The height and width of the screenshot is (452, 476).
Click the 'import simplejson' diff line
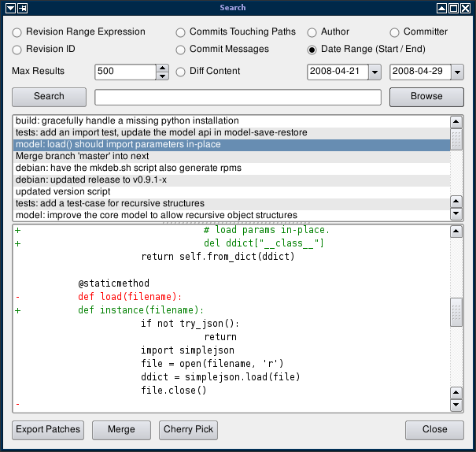pyautogui.click(x=187, y=350)
